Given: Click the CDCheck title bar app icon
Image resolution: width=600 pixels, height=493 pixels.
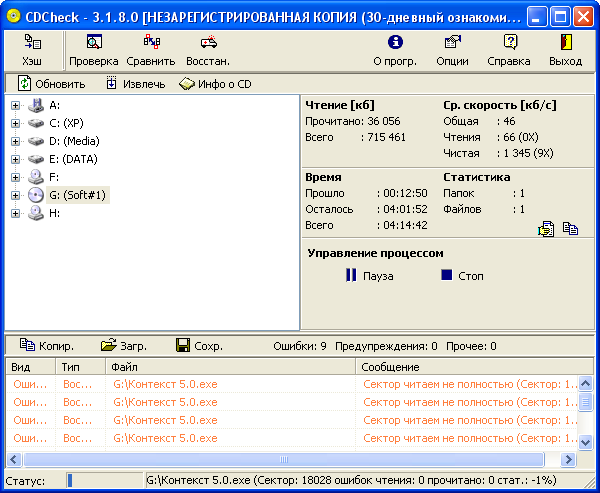Looking at the screenshot, I should tap(14, 16).
